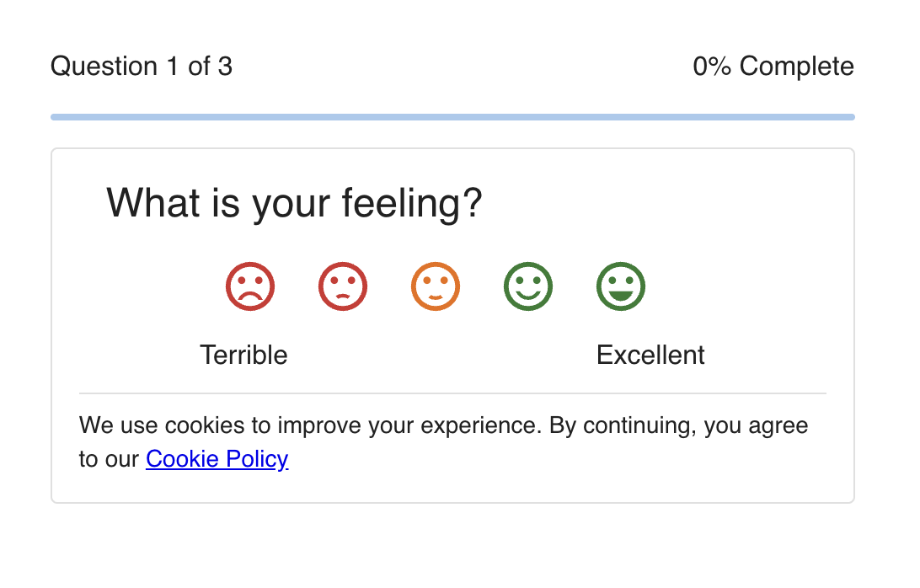
Task: Pick the red slightly sad face
Action: (343, 286)
